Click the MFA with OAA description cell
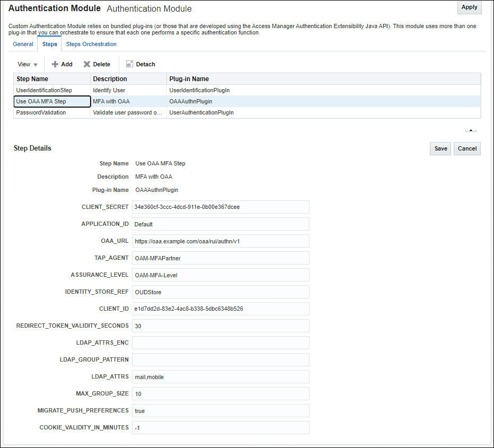This screenshot has height=448, width=494. [x=129, y=101]
